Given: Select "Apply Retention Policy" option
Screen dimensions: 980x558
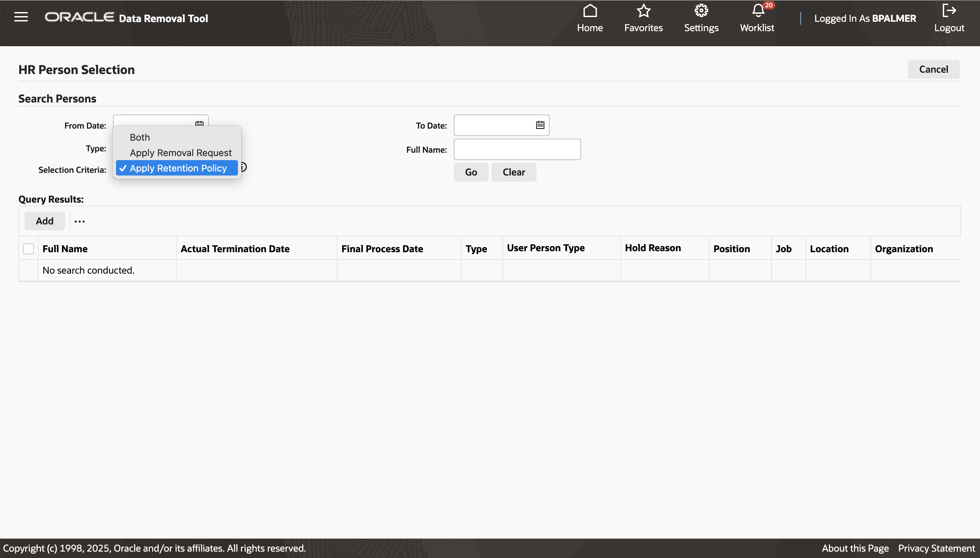Looking at the screenshot, I should (178, 168).
